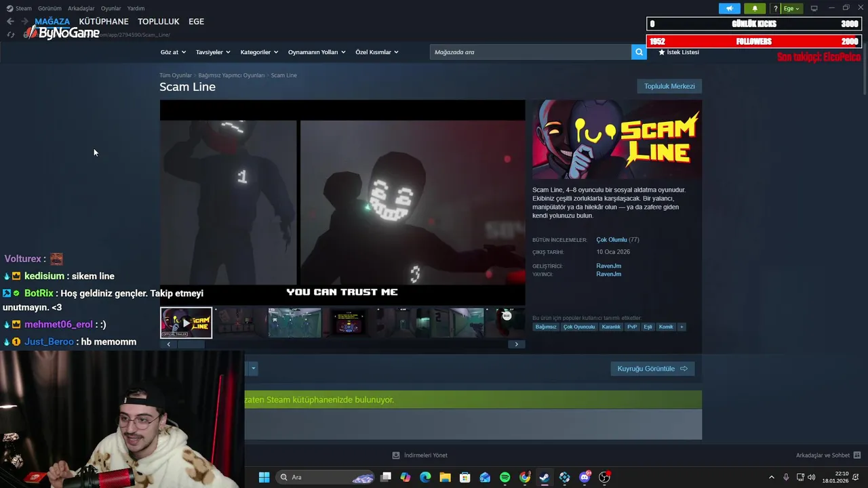Select the Bağımsız tag
The width and height of the screenshot is (868, 488).
(546, 327)
